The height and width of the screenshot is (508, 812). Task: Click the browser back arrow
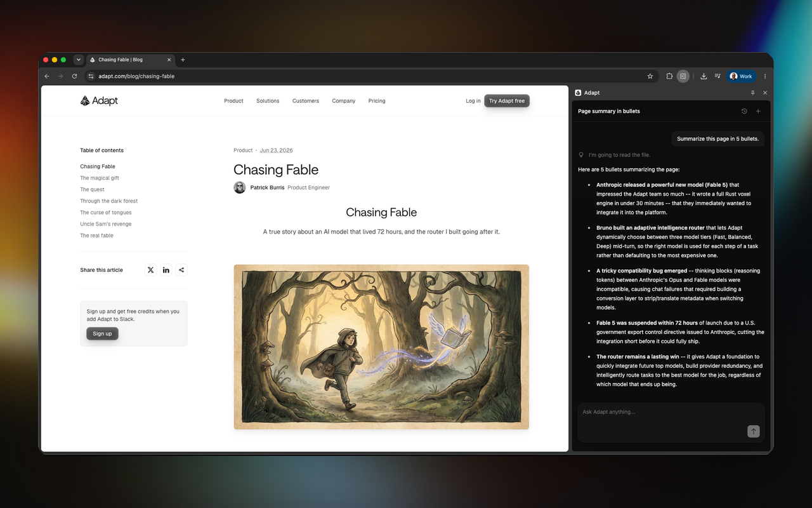tap(47, 76)
